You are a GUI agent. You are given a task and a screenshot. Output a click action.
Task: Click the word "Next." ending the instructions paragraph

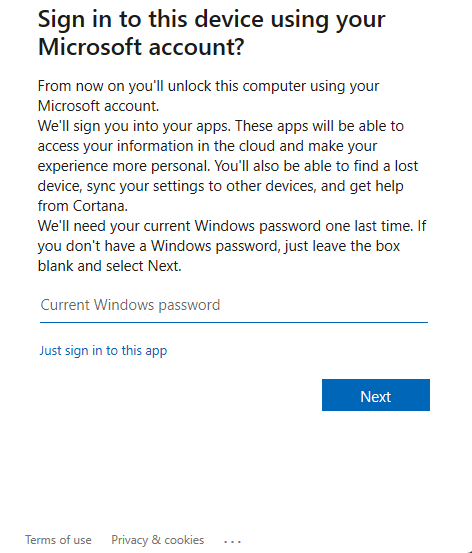click(164, 266)
